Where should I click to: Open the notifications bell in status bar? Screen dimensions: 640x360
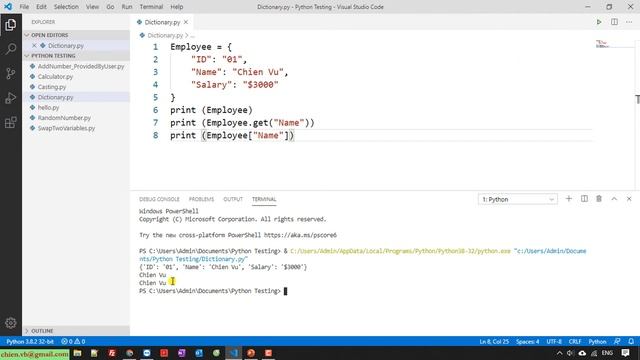[x=631, y=341]
